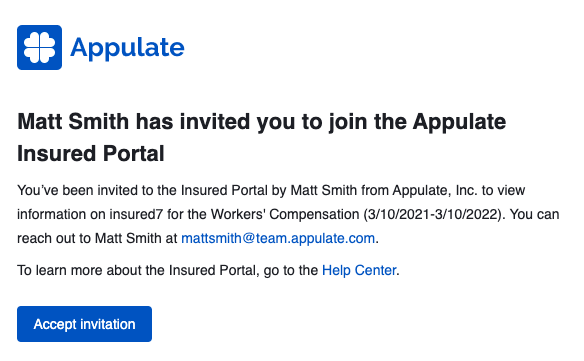Click 'Insured Portal' in the Help Center sentence
Image resolution: width=584 pixels, height=361 pixels.
coord(214,270)
